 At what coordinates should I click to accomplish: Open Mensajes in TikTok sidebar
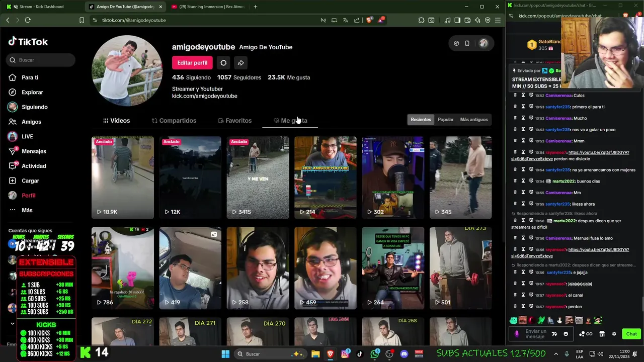34,151
